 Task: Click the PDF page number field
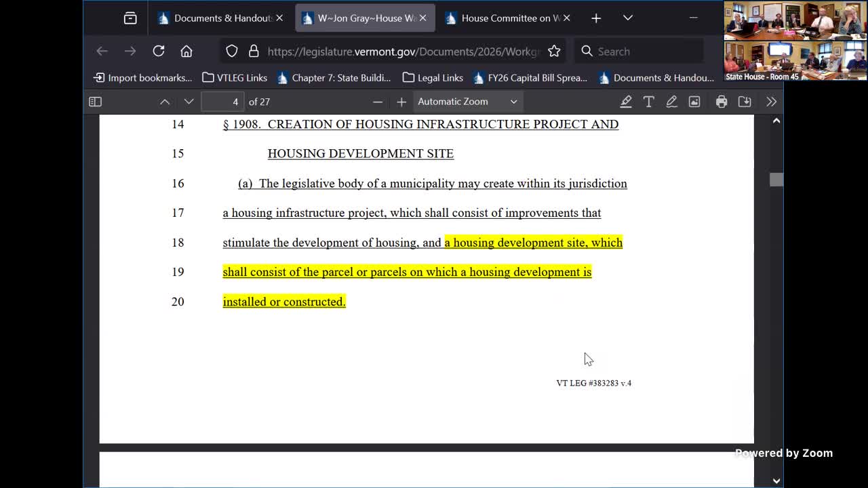coord(222,102)
